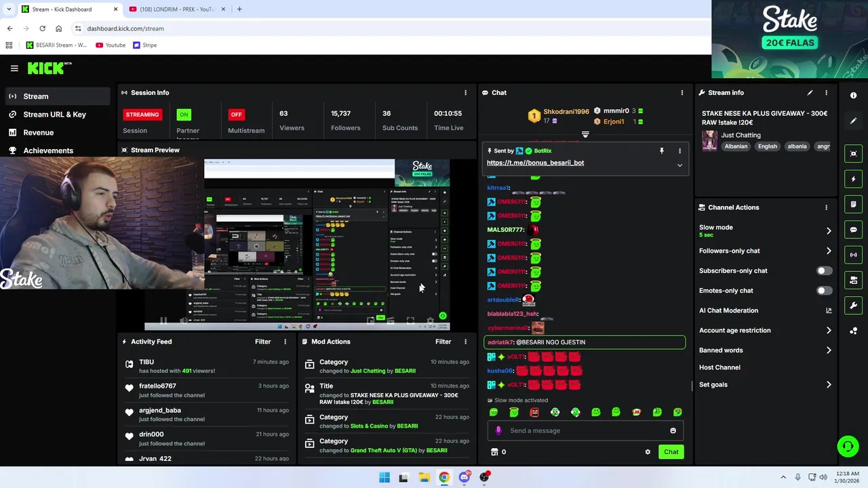Image resolution: width=868 pixels, height=488 pixels.
Task: Click the three-dots cluster icon in right sidebar
Action: click(x=854, y=331)
